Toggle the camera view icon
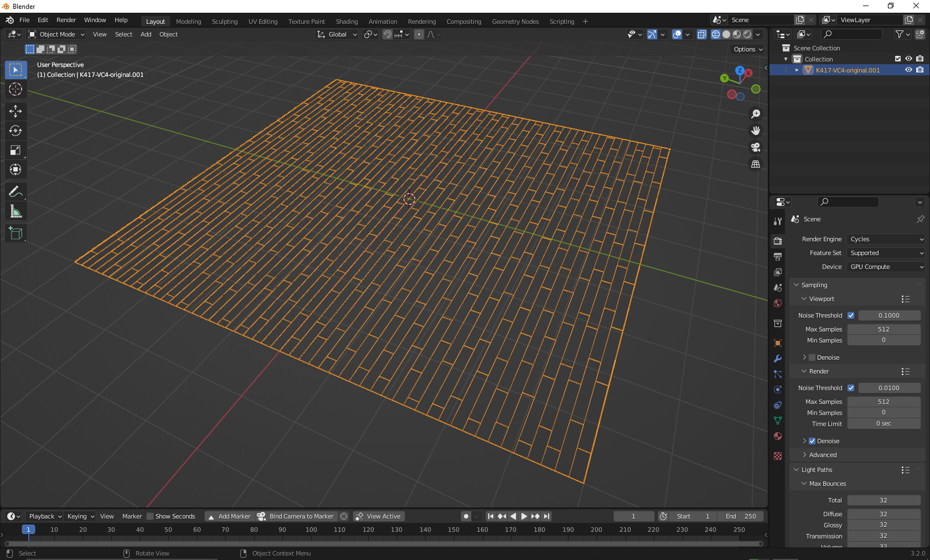Screen dimensions: 930x560 756,147
